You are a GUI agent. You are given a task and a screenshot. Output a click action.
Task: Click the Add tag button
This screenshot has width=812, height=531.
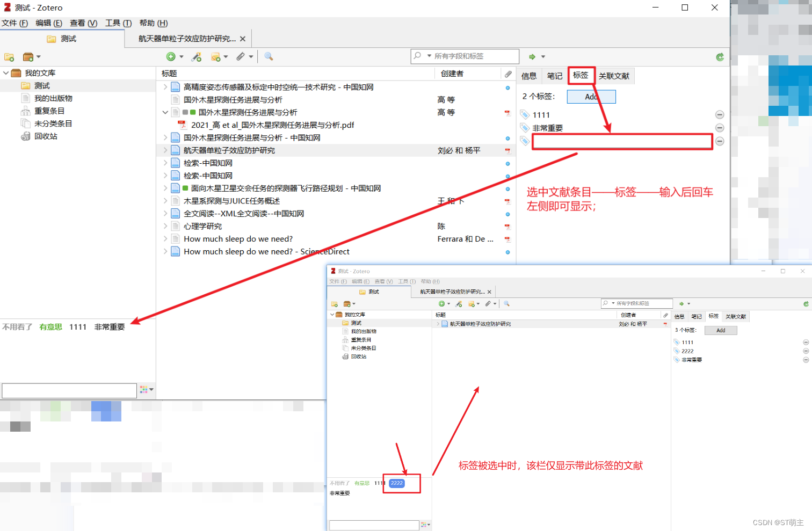(591, 97)
